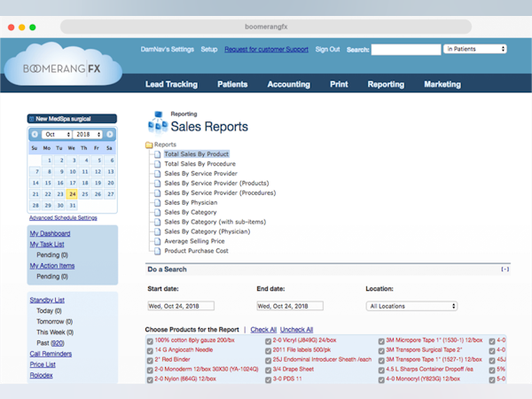Click the Setup link in header
The width and height of the screenshot is (532, 399).
point(209,49)
